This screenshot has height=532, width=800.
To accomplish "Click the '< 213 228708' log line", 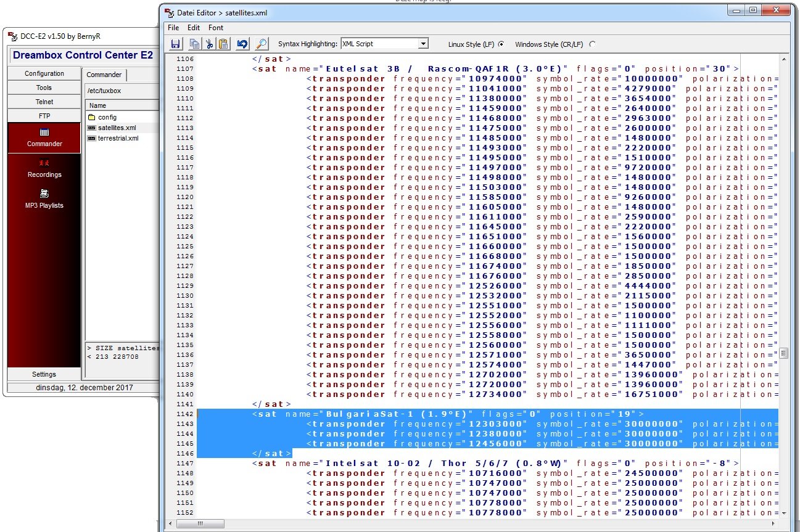I will (112, 356).
